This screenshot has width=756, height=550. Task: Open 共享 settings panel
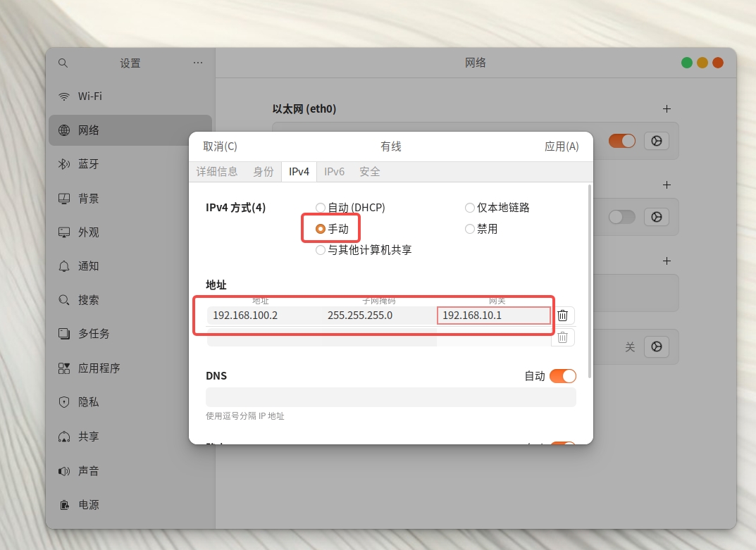130,436
